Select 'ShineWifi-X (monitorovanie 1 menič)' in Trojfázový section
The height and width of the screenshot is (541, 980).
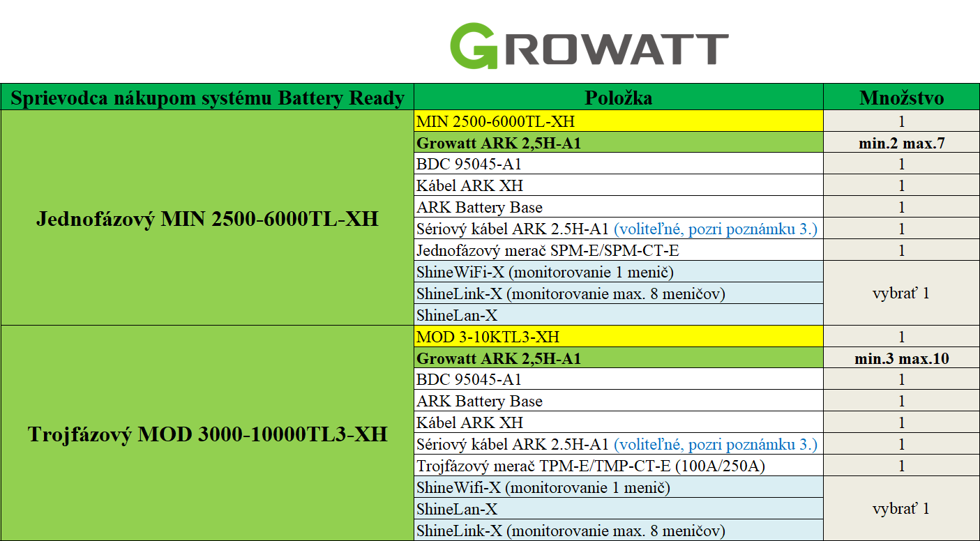tap(619, 487)
